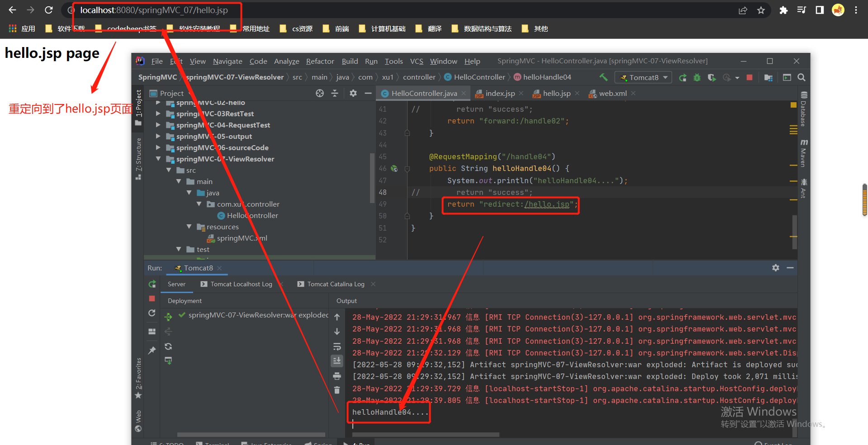Image resolution: width=868 pixels, height=445 pixels.
Task: Open Project view mode dropdown
Action: [171, 93]
